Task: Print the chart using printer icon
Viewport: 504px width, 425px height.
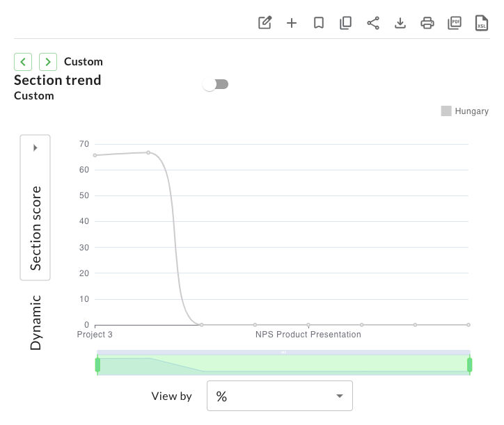Action: coord(427,23)
